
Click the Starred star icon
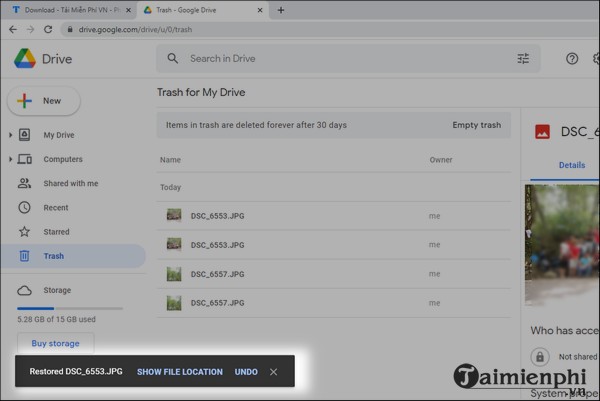click(24, 231)
